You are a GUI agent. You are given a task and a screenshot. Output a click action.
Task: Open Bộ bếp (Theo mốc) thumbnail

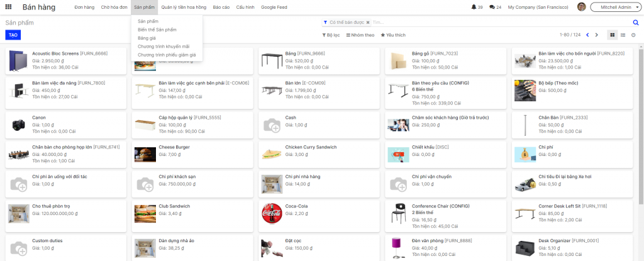[x=525, y=91]
